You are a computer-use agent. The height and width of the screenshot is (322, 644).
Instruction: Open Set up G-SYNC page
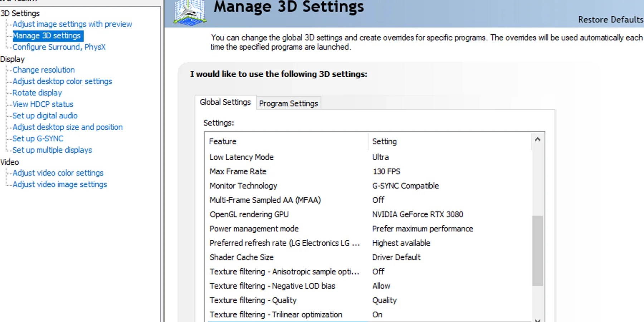tap(38, 139)
